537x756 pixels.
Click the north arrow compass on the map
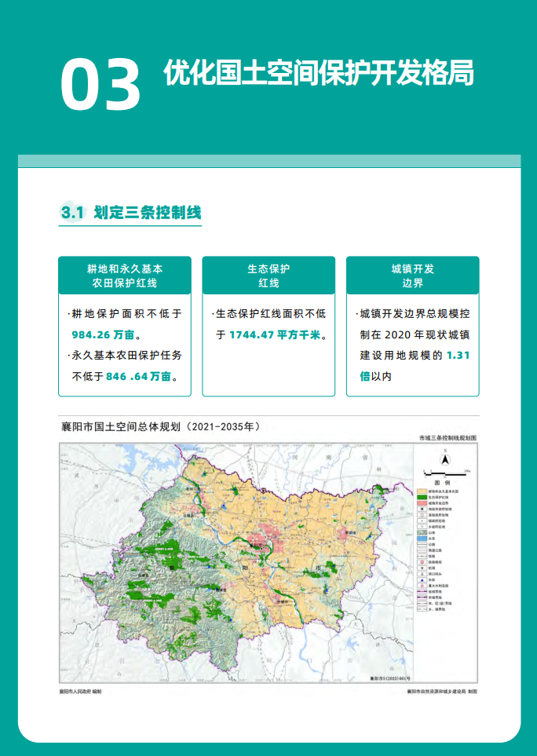(444, 460)
